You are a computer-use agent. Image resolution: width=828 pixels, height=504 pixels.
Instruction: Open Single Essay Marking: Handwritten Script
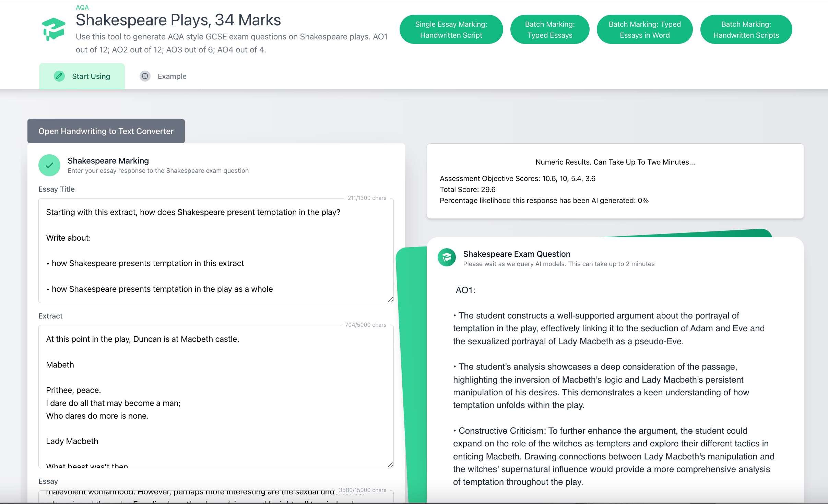(x=451, y=29)
